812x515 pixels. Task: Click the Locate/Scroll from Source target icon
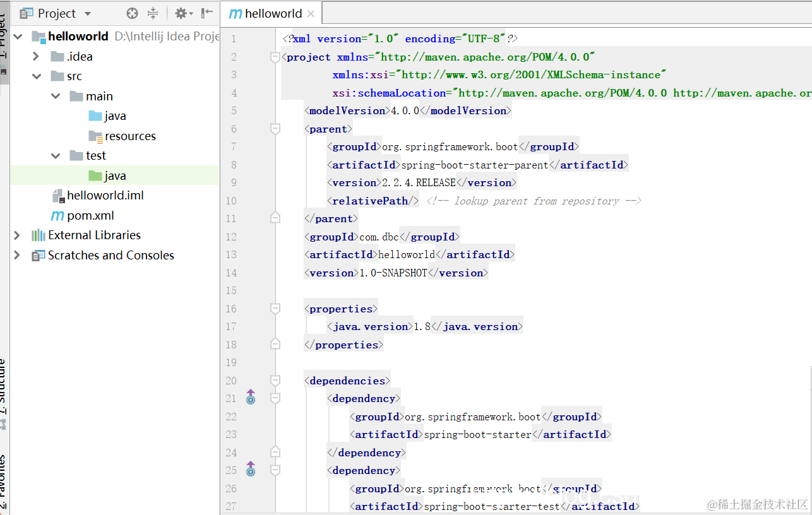click(x=132, y=13)
